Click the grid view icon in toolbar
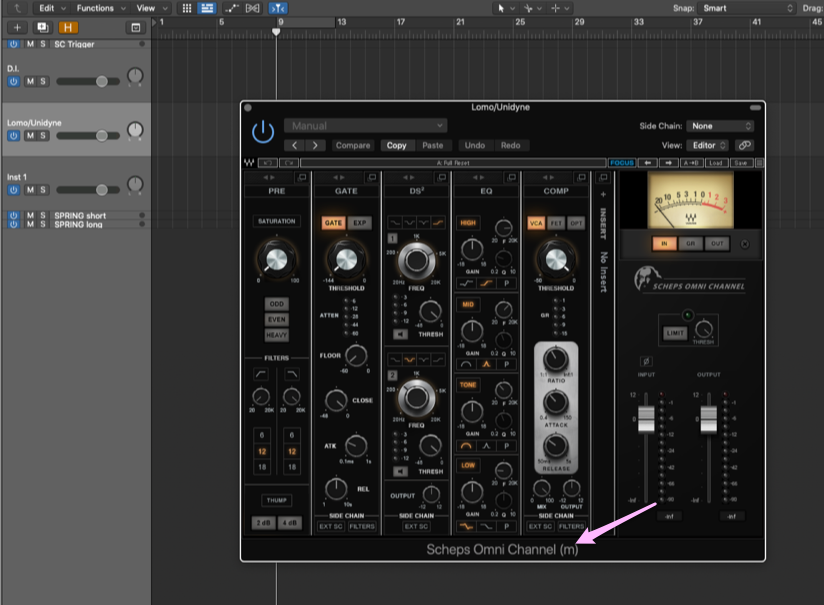Image resolution: width=824 pixels, height=605 pixels. [x=187, y=8]
